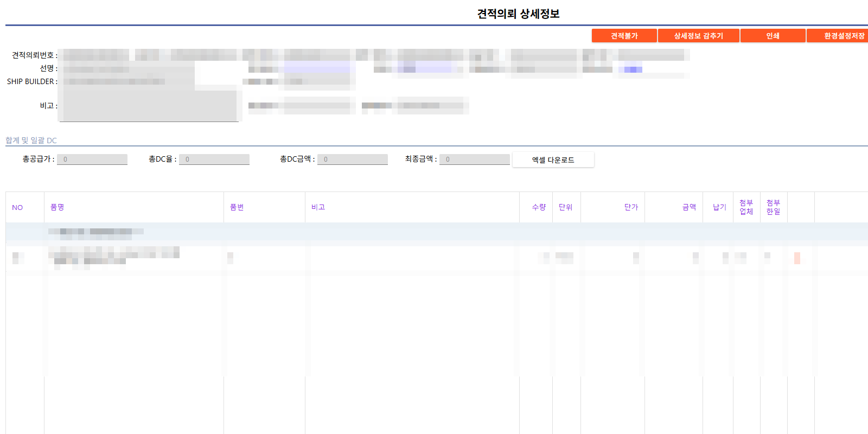Click the 첨부 한일 column header
868x434 pixels.
coord(774,207)
